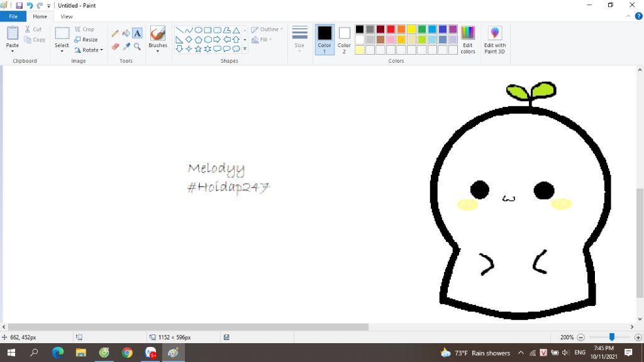Choose the Five-point star shape
Screen dimensions: 644x362
[198, 49]
